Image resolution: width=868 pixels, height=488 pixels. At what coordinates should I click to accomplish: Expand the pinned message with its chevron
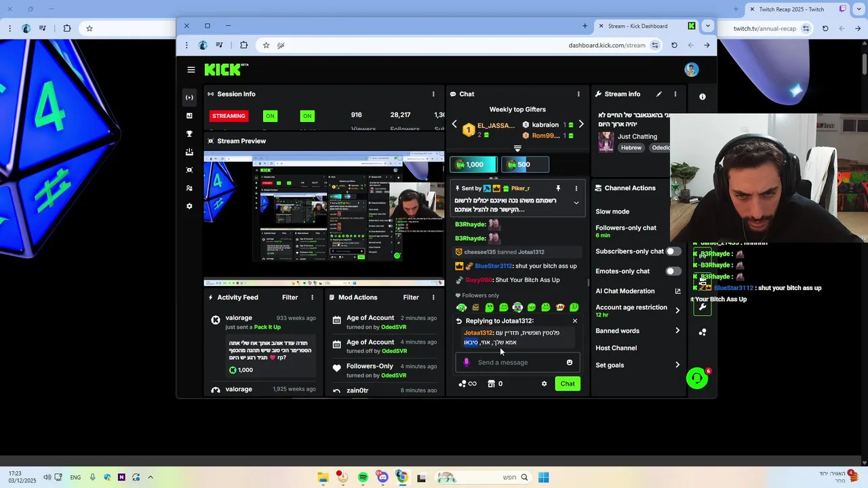(576, 203)
